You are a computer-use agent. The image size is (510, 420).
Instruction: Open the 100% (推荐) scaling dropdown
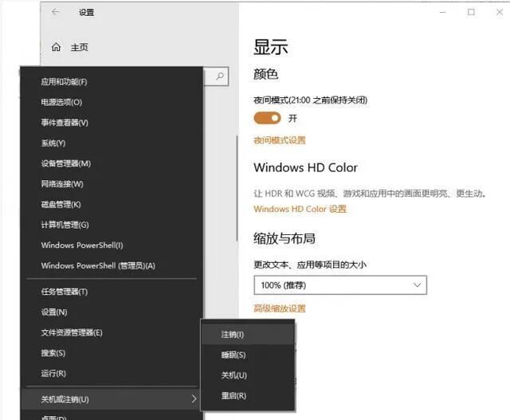[x=340, y=285]
